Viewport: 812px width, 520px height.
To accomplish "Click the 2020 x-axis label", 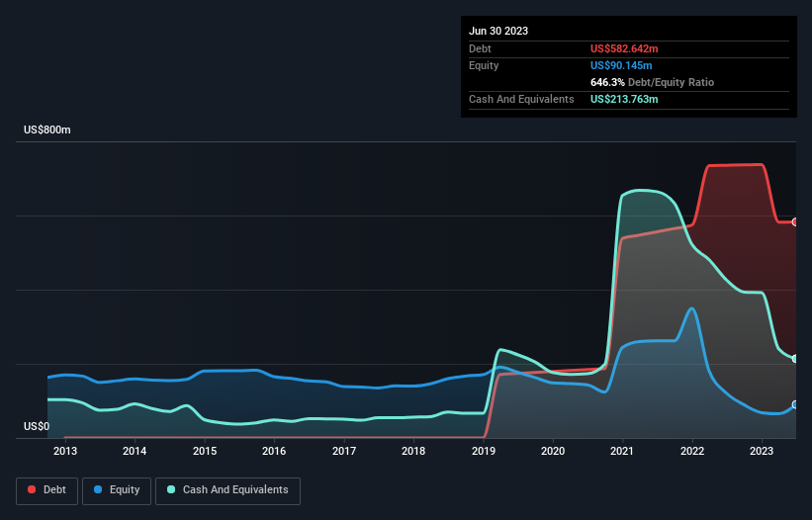I will point(553,451).
